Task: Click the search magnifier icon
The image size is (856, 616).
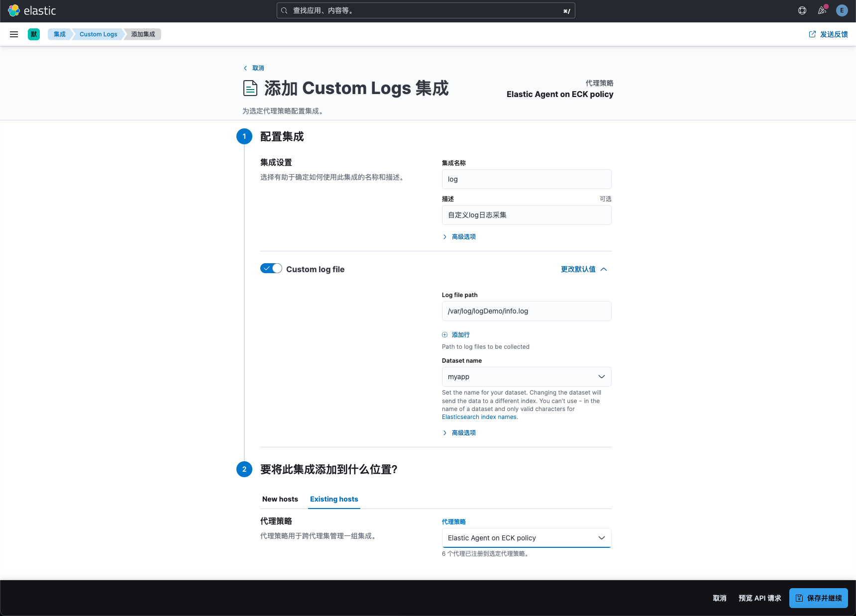Action: tap(284, 10)
